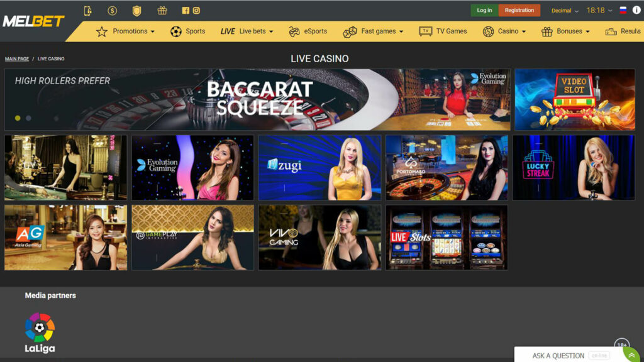644x362 pixels.
Task: Change language via Russian flag icon
Action: (623, 10)
